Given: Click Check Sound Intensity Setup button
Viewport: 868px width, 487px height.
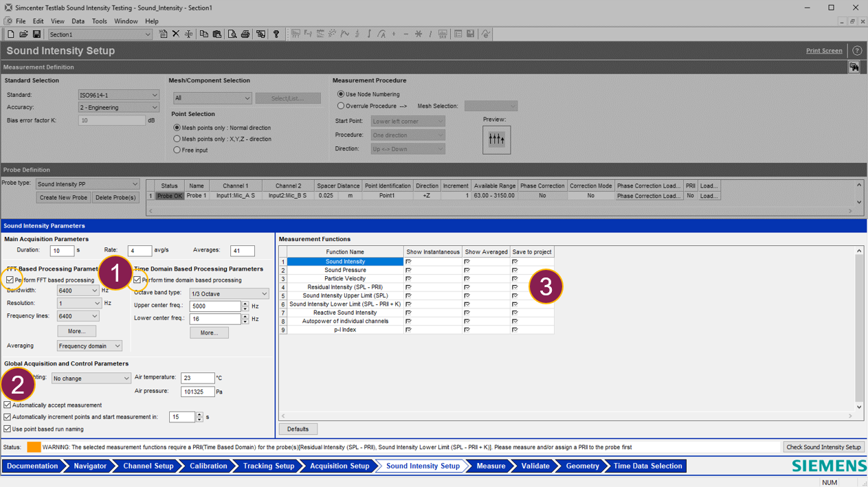Looking at the screenshot, I should (x=823, y=447).
